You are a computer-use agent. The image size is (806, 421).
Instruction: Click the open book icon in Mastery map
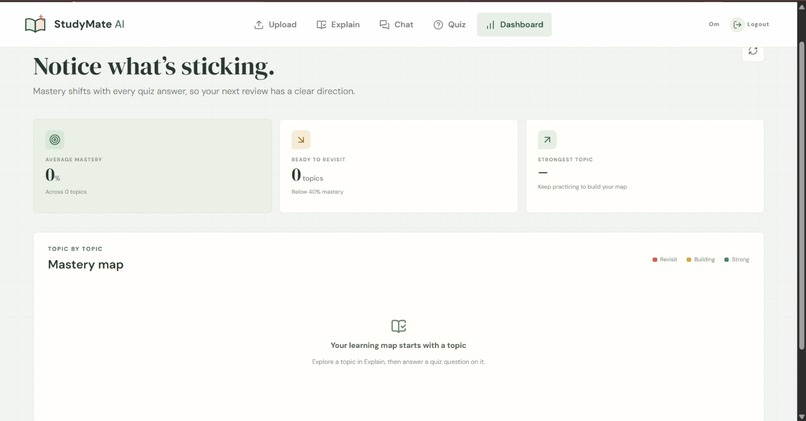click(398, 326)
